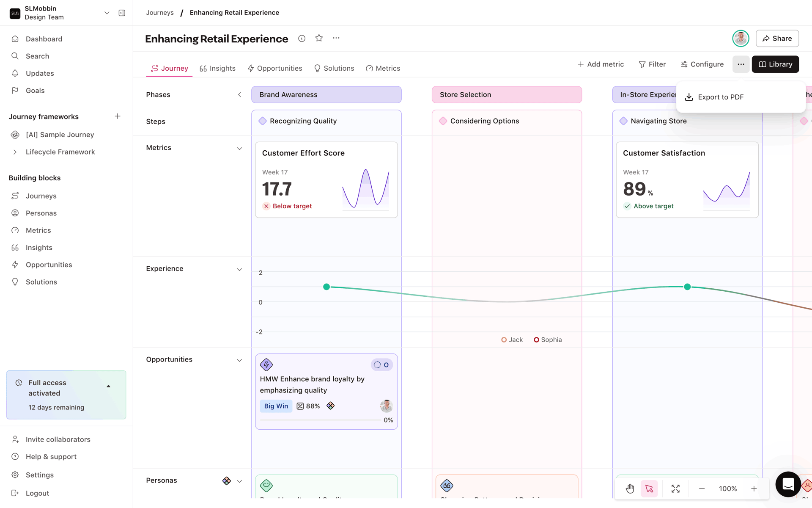
Task: Switch to the Insights tab
Action: [x=217, y=68]
